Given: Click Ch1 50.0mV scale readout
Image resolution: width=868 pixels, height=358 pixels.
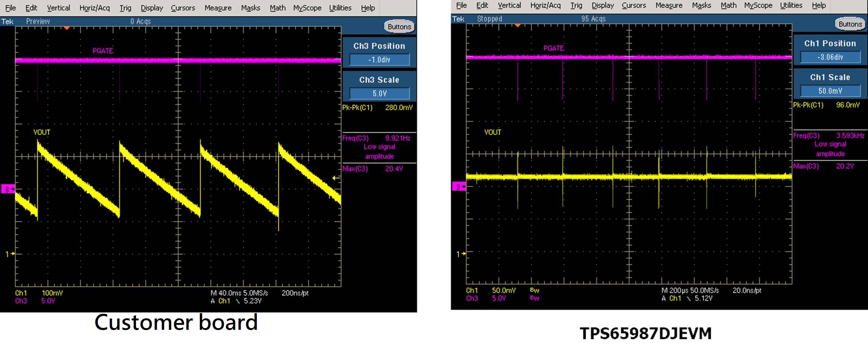Looking at the screenshot, I should tap(491, 291).
